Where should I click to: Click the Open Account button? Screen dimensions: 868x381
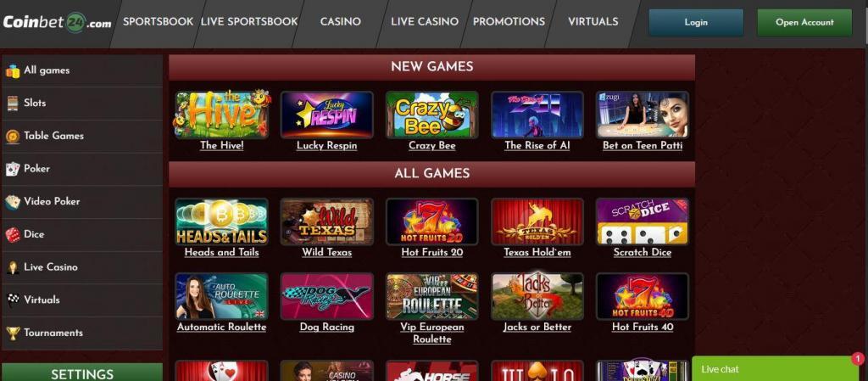tap(804, 23)
